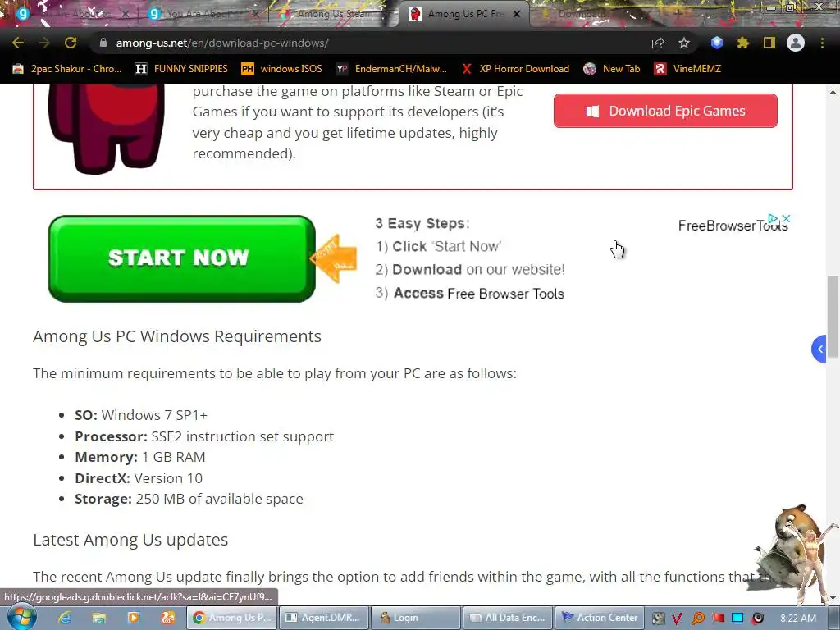
Task: Click the 'SO: Windows 7 SP1+' list item
Action: click(141, 415)
